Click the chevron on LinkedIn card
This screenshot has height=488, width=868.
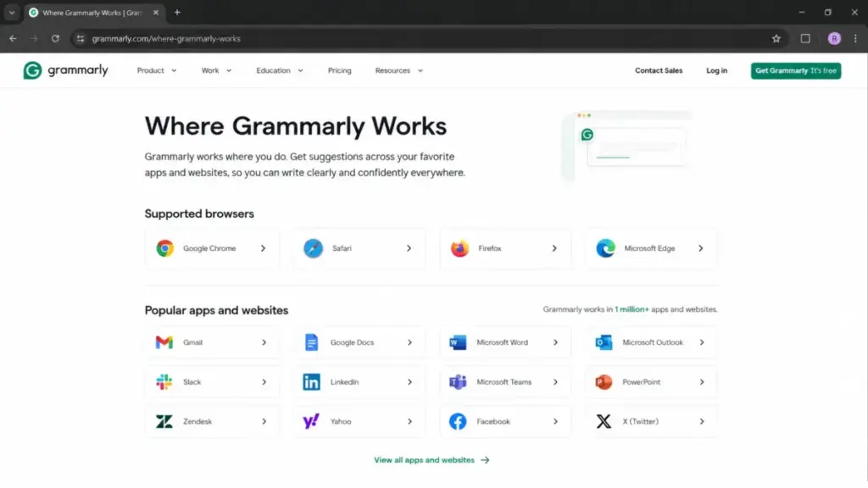[409, 382]
